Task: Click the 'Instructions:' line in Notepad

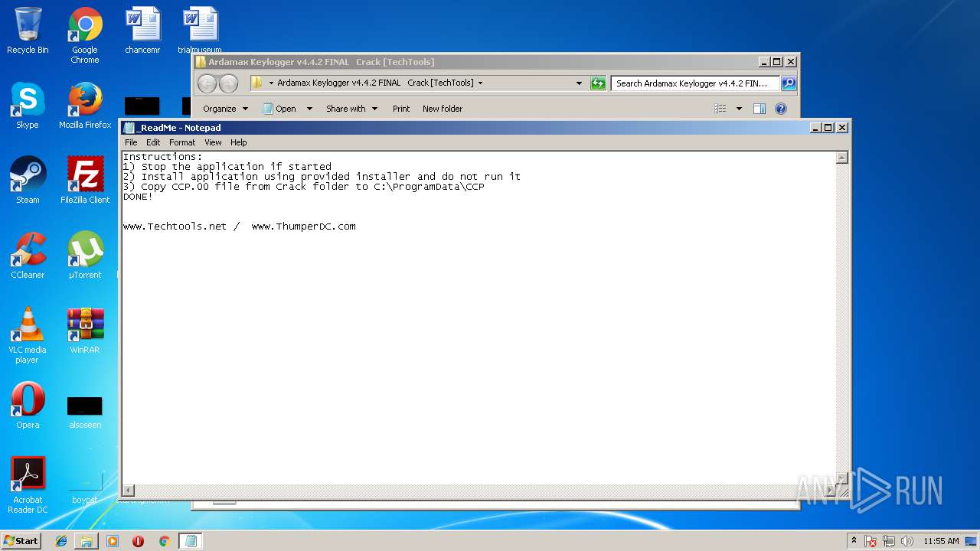Action: point(163,156)
